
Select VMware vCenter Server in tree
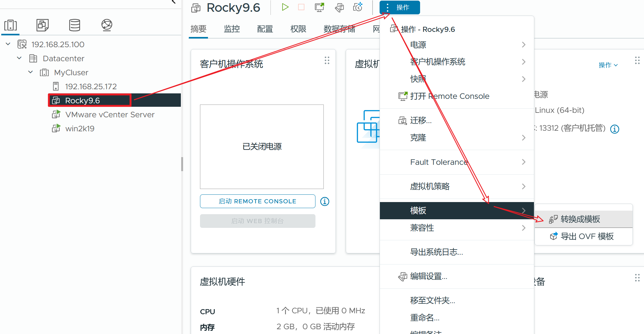point(110,114)
